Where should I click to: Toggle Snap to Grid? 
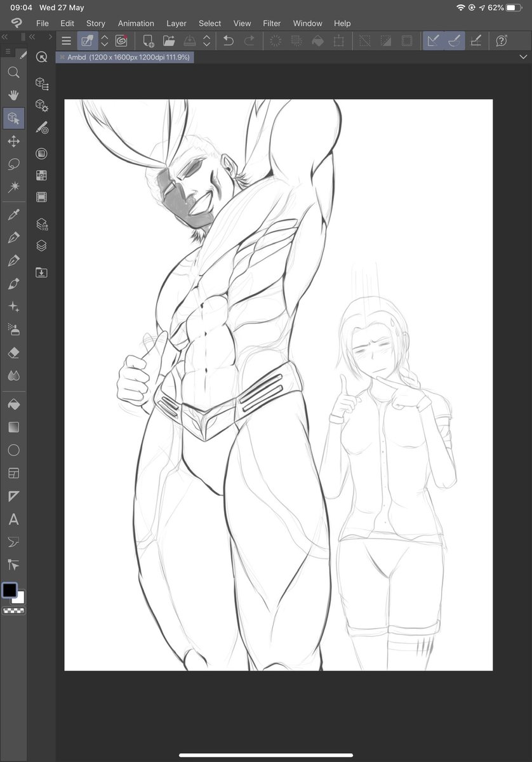pyautogui.click(x=475, y=41)
